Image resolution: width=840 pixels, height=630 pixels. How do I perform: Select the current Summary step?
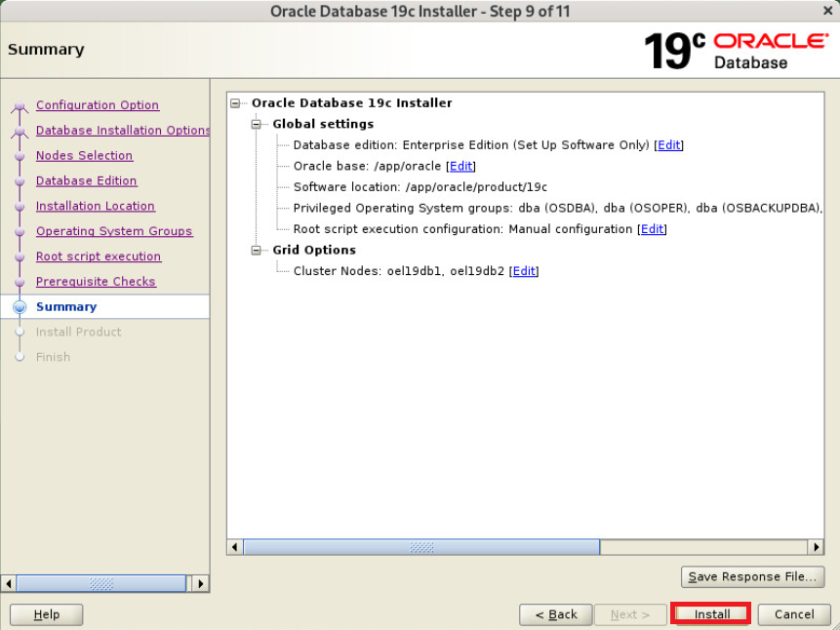[66, 307]
